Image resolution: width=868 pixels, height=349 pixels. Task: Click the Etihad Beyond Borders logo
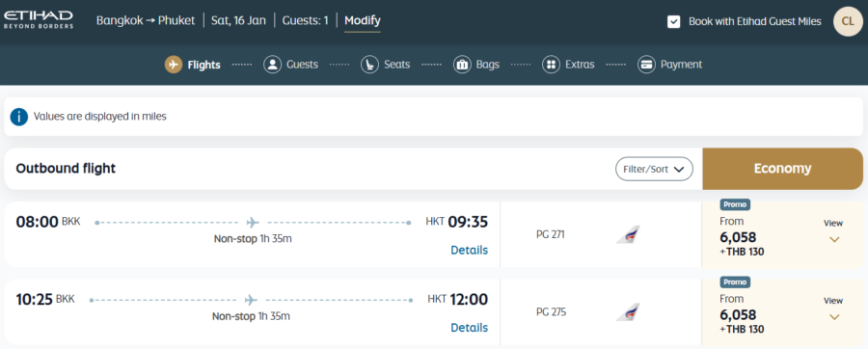(39, 20)
